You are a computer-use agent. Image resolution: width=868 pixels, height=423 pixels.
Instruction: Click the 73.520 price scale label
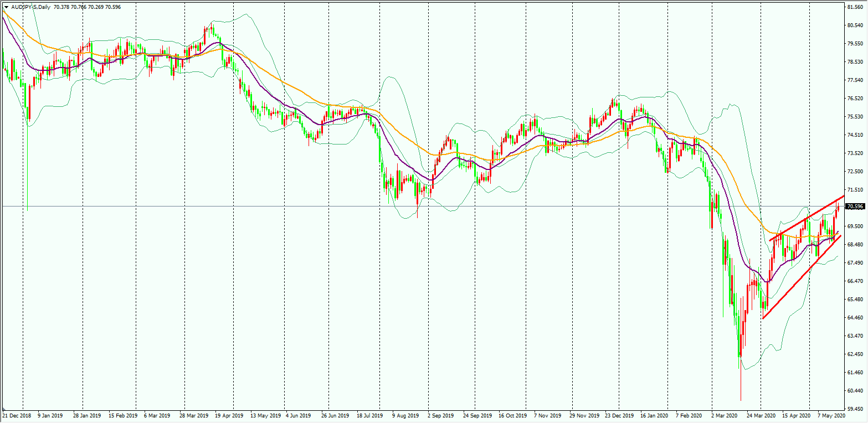855,153
